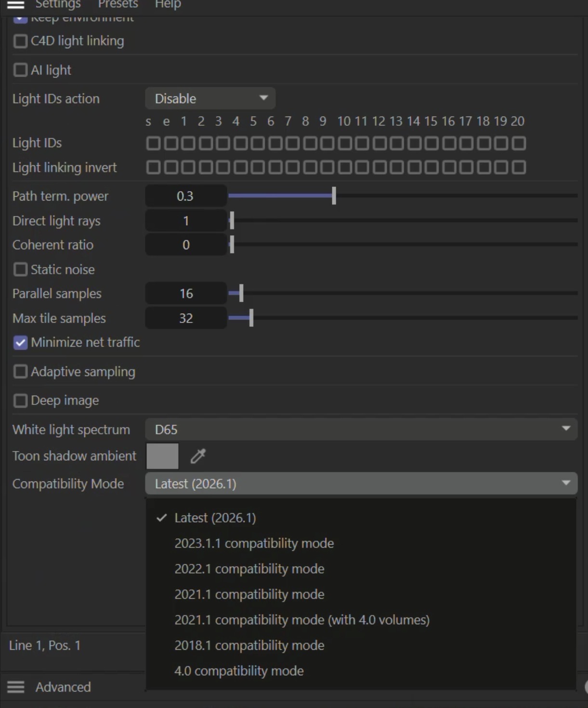Enable C4D light linking checkbox

point(20,41)
